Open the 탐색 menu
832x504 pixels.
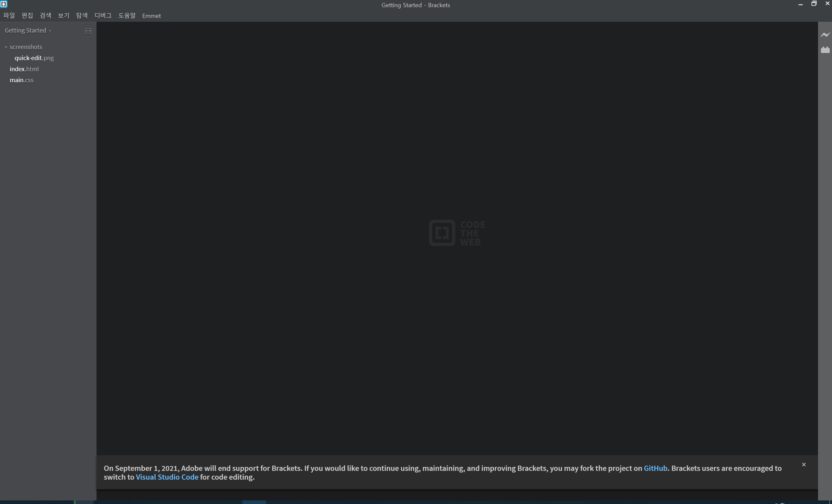pos(82,16)
